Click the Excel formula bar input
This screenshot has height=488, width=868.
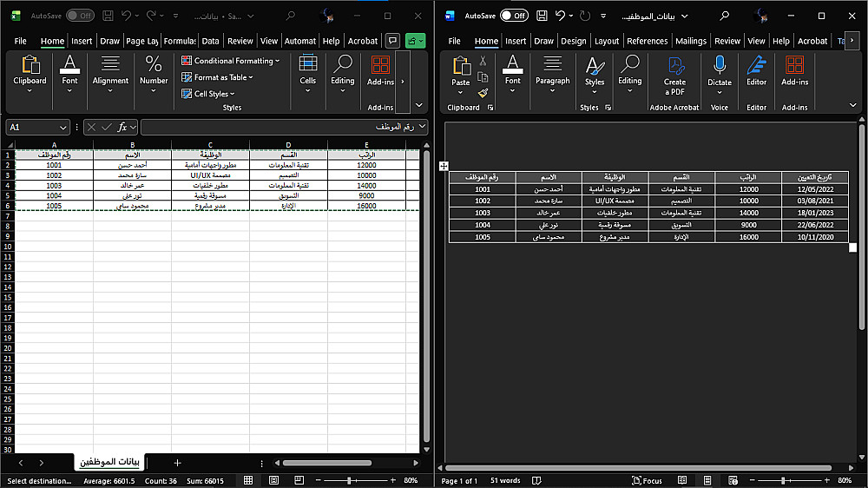coord(278,127)
